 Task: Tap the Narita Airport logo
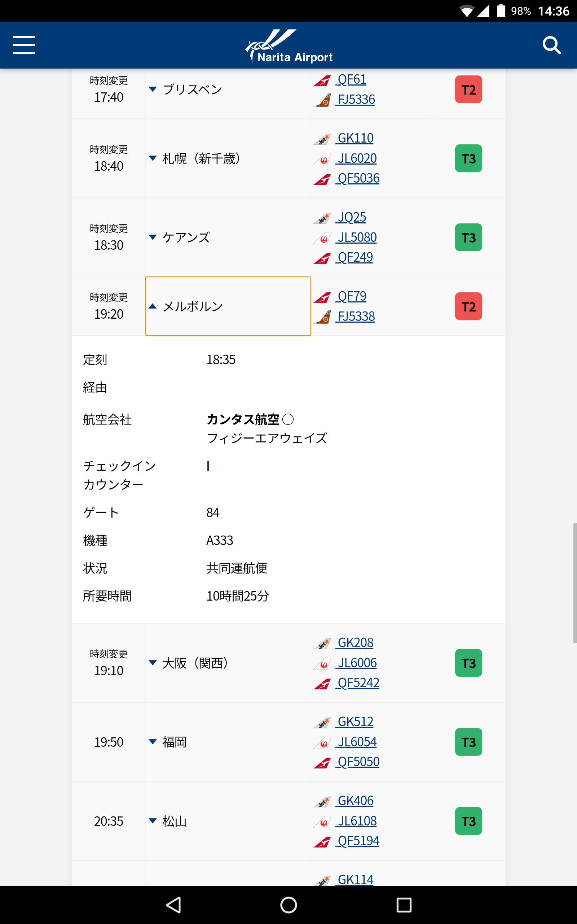coord(288,46)
